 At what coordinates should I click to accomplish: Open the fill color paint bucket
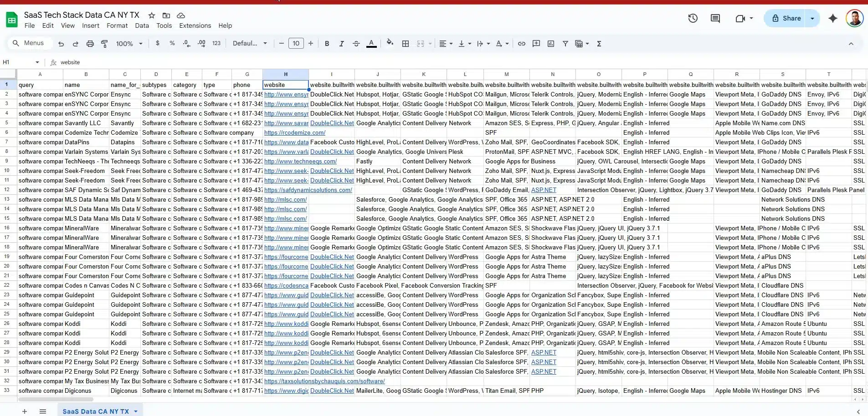(390, 44)
